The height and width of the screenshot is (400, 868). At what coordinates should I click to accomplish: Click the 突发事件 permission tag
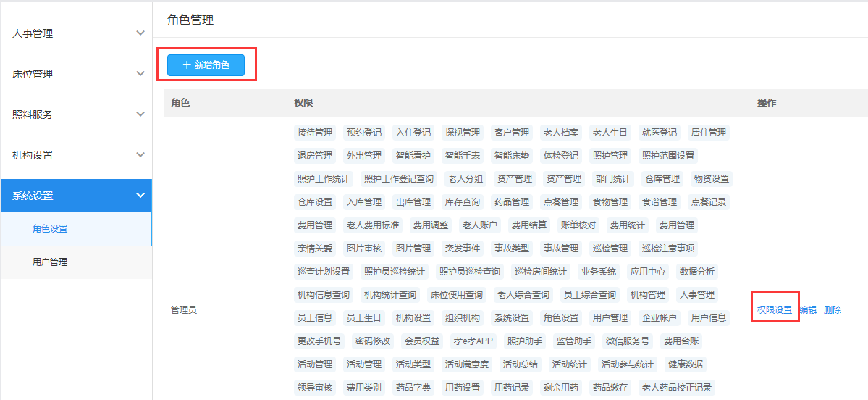click(x=463, y=249)
